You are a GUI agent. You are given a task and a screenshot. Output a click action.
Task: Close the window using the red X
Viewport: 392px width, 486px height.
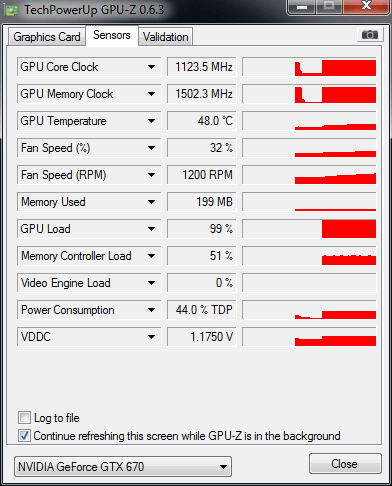[366, 6]
